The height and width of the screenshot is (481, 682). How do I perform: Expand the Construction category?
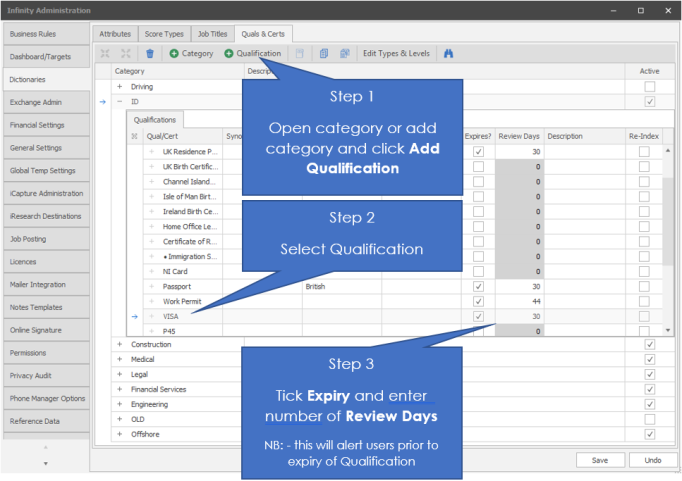[x=119, y=344]
